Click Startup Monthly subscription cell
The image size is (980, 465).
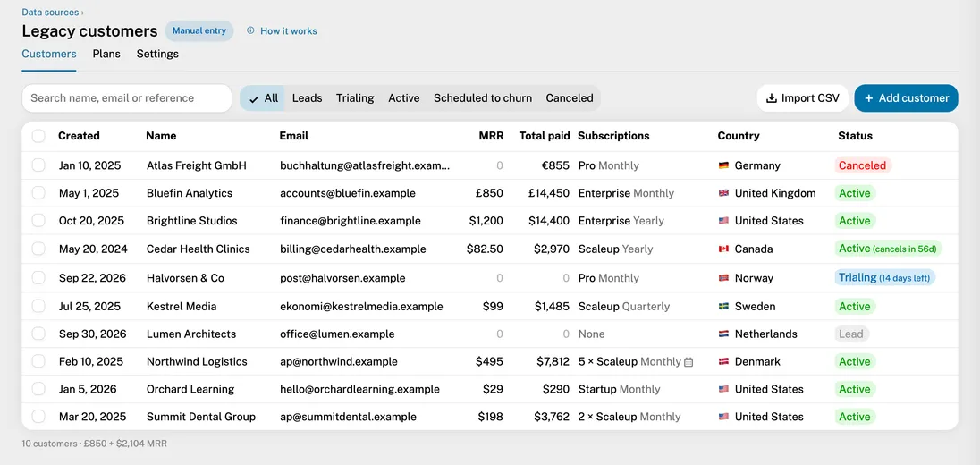619,389
